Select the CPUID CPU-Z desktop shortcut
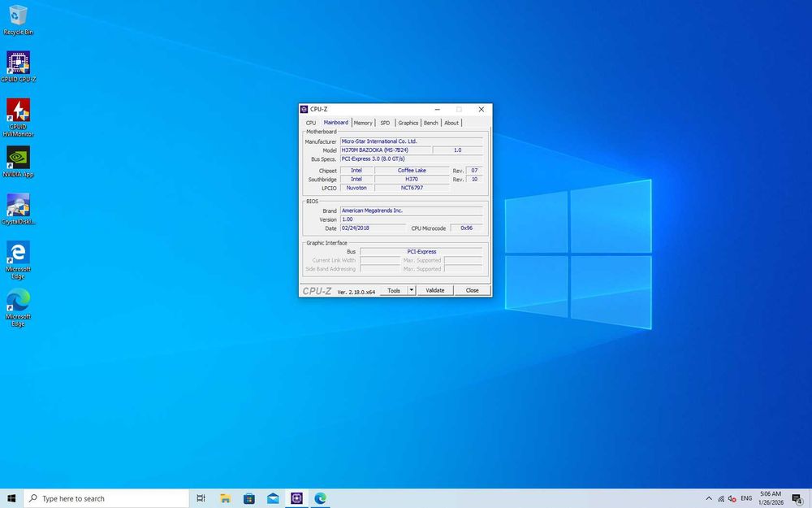Image resolution: width=812 pixels, height=508 pixels. click(x=18, y=67)
